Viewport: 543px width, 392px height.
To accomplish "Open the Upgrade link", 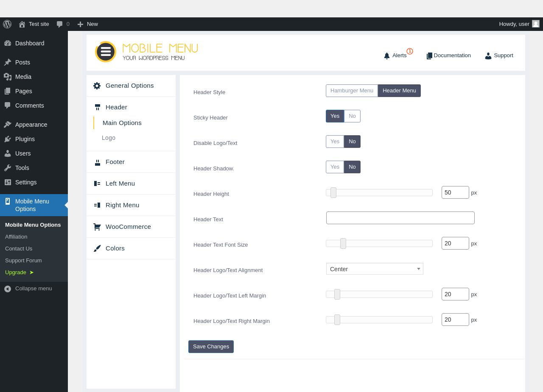I will 20,272.
